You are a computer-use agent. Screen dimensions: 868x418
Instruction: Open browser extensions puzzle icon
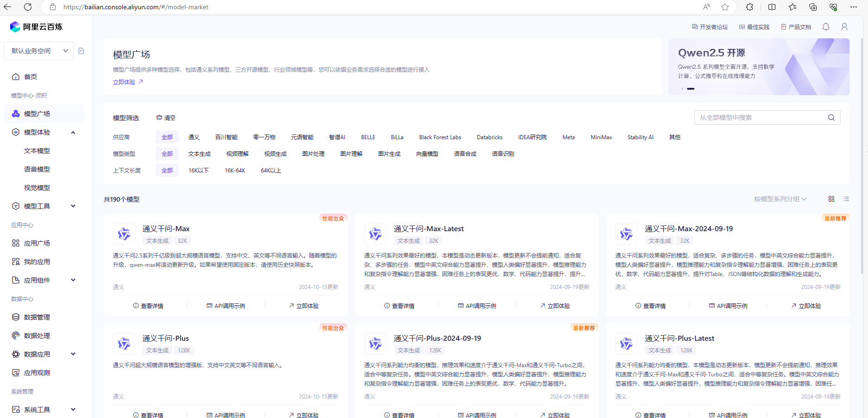coord(749,7)
